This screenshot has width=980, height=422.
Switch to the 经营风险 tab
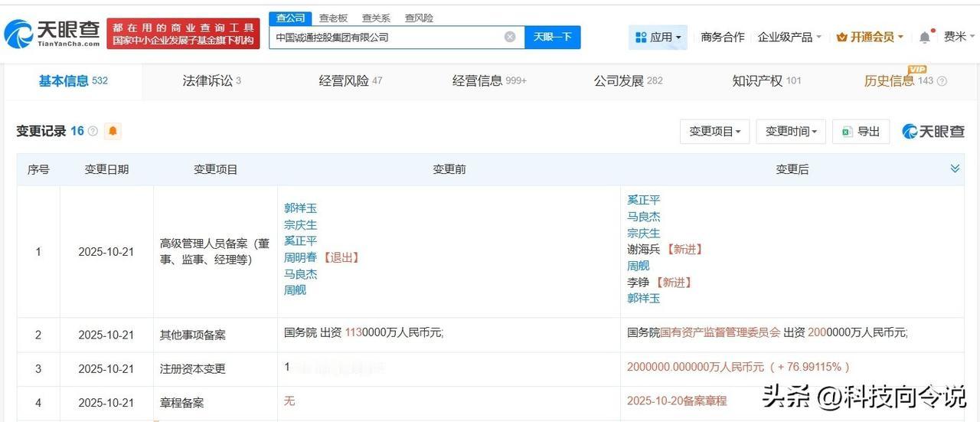[351, 81]
